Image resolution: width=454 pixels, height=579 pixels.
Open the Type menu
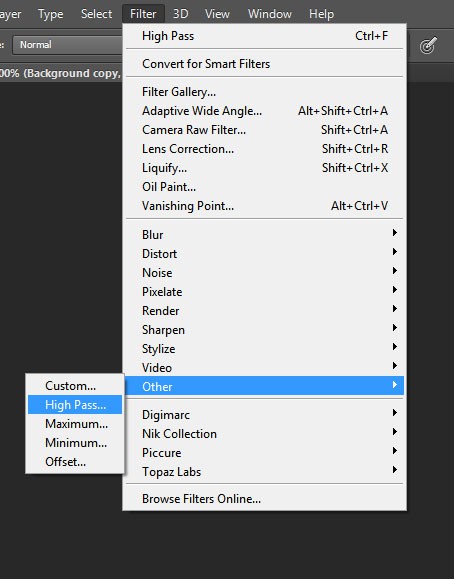pyautogui.click(x=51, y=14)
